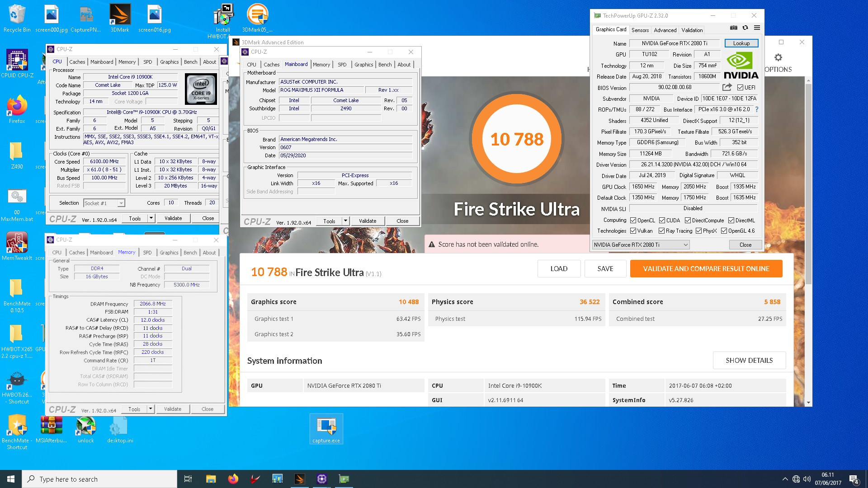Toggle the DirectML checkbox
This screenshot has height=488, width=868.
pyautogui.click(x=731, y=221)
